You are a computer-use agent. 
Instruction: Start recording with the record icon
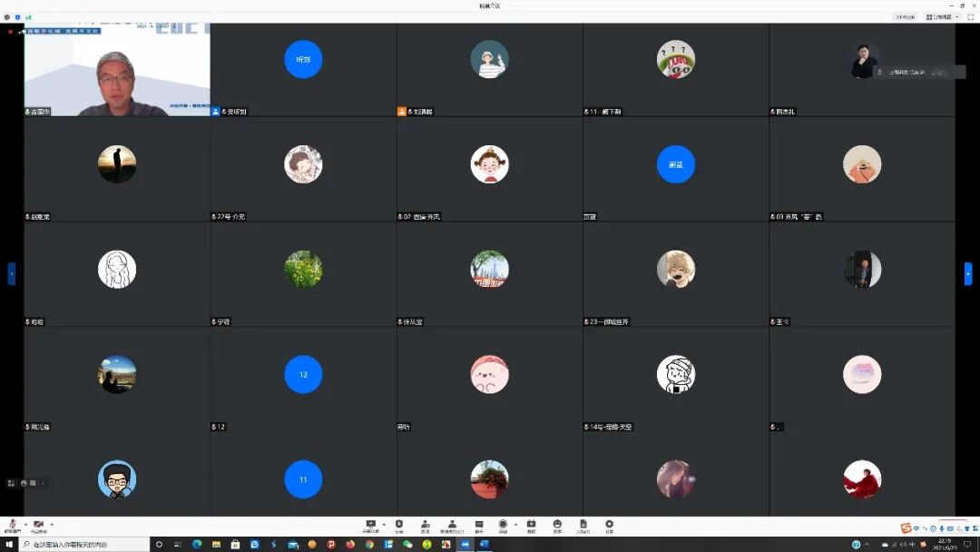coord(503,524)
